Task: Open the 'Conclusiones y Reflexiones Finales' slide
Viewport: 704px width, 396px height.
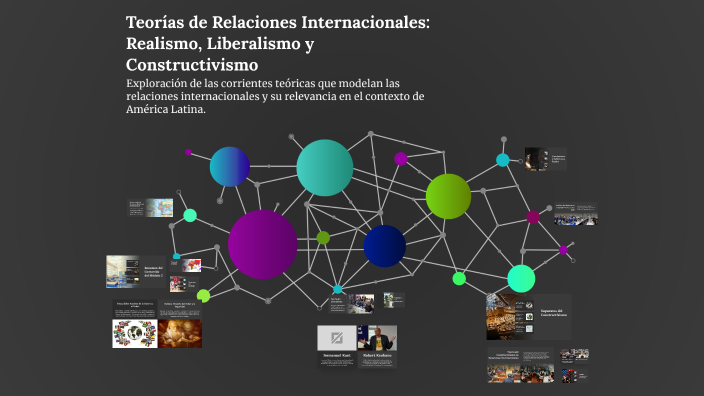Action: [546, 159]
